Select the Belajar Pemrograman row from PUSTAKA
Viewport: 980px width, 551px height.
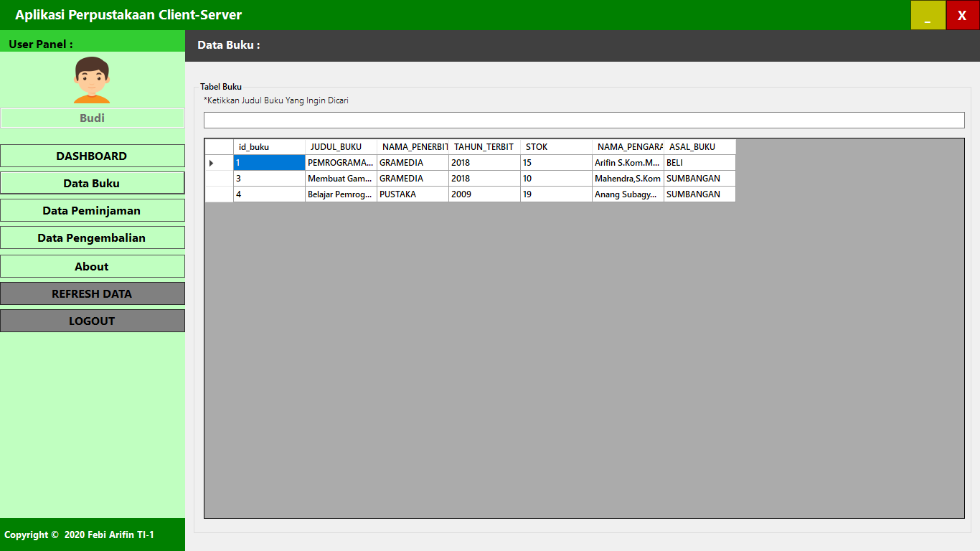click(x=339, y=194)
